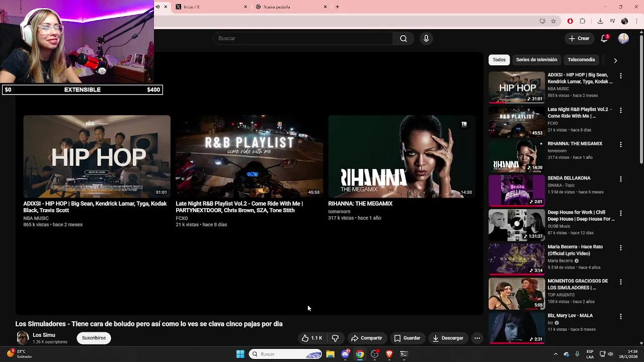Open Maria Becerra - Hace Rato title
The height and width of the screenshot is (362, 644).
point(575,250)
